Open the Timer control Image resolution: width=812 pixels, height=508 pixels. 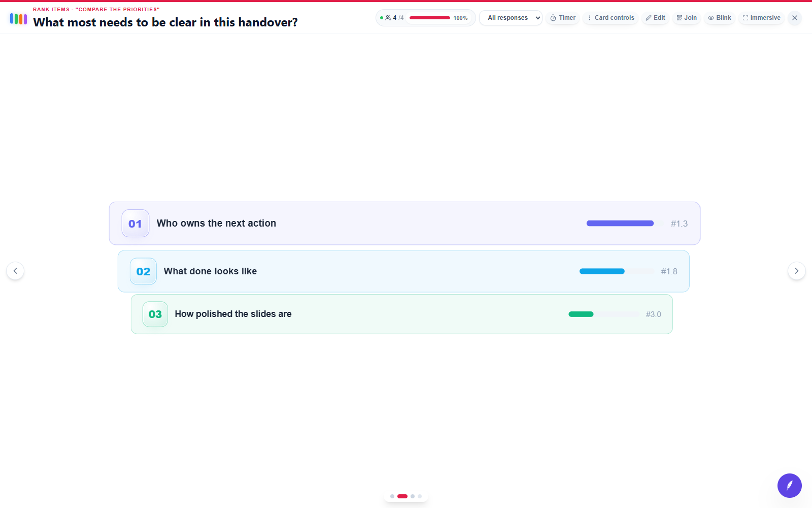click(563, 18)
